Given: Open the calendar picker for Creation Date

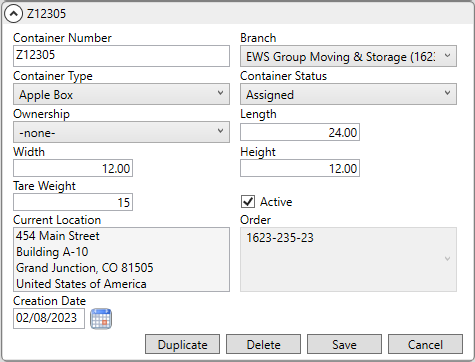Looking at the screenshot, I should click(x=101, y=319).
